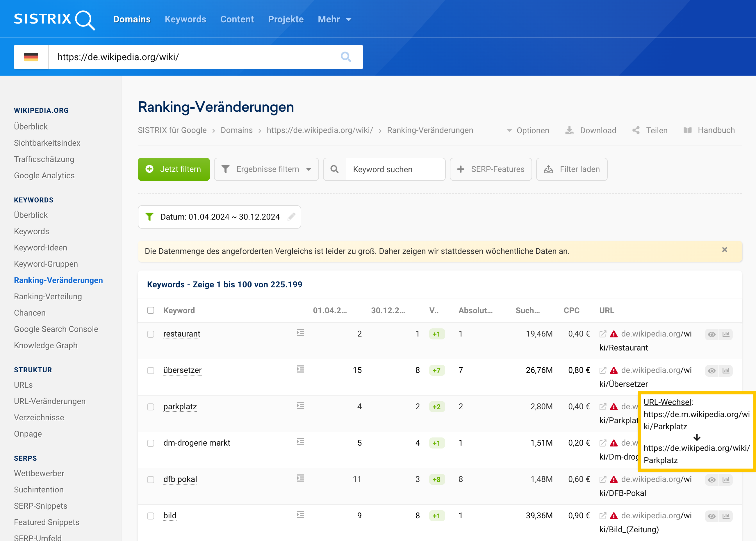
Task: Open the Domains top navigation tab
Action: pos(132,19)
